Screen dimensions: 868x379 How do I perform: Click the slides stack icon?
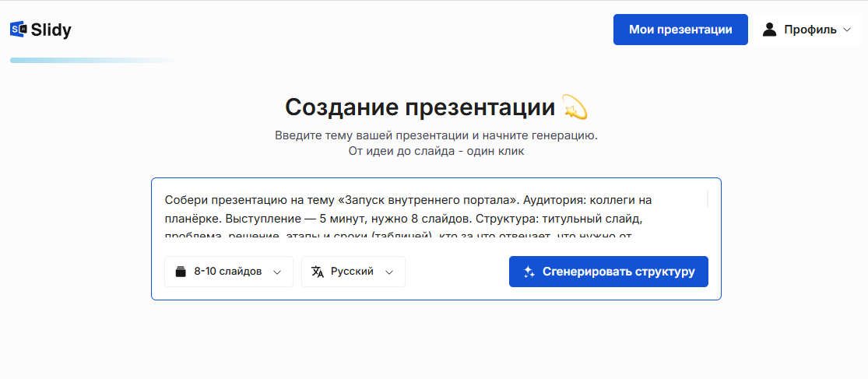point(181,272)
